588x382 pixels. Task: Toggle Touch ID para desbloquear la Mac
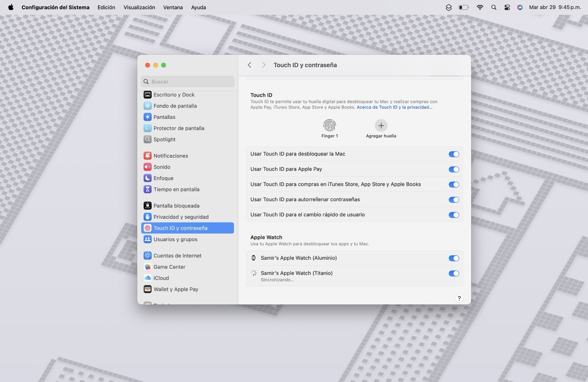[x=454, y=154]
